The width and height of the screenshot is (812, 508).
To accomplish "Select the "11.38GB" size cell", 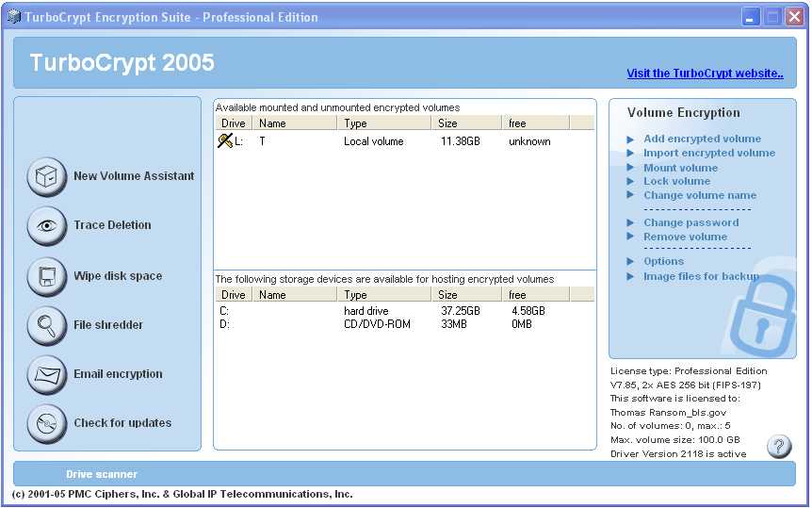I will 461,141.
